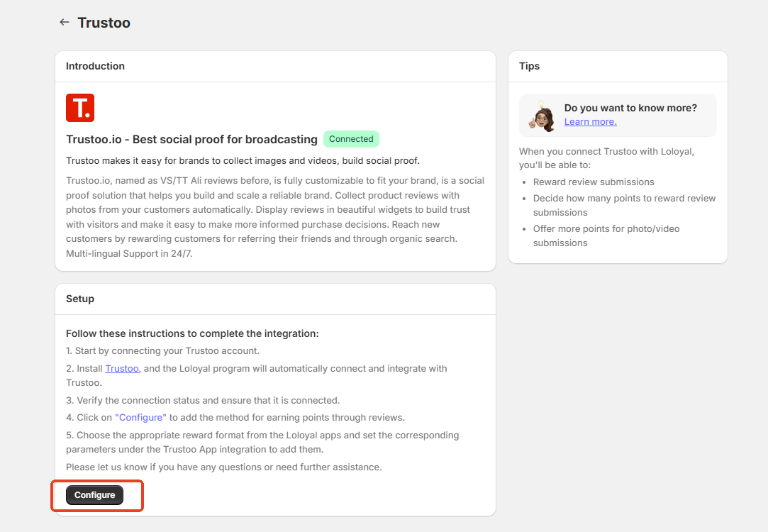Follow the Trustoo install link in step 2

[122, 369]
